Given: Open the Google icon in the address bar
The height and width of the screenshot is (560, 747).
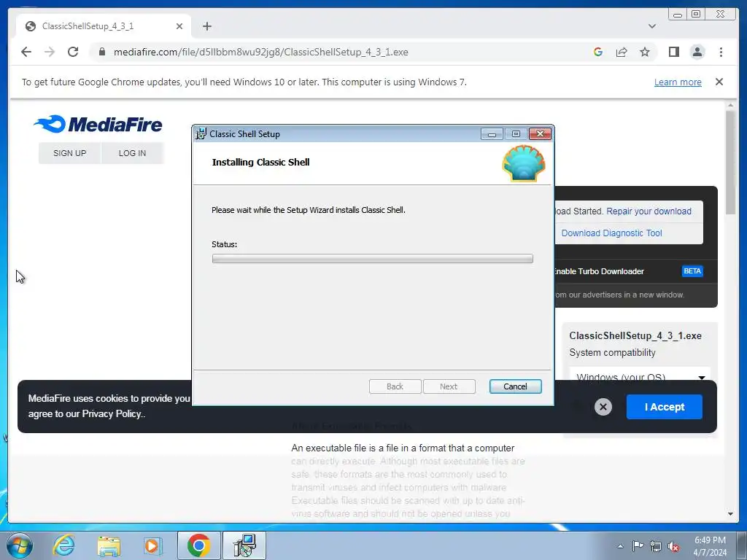Looking at the screenshot, I should (x=598, y=52).
